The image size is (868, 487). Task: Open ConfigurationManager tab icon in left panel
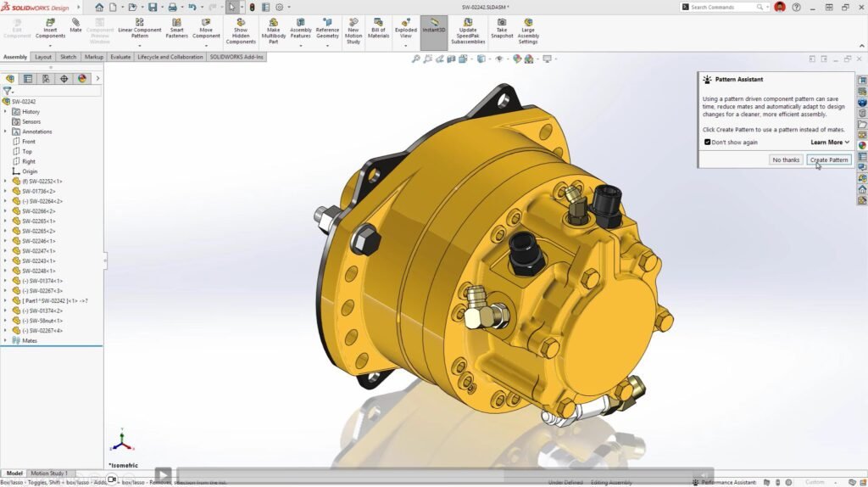tap(46, 79)
